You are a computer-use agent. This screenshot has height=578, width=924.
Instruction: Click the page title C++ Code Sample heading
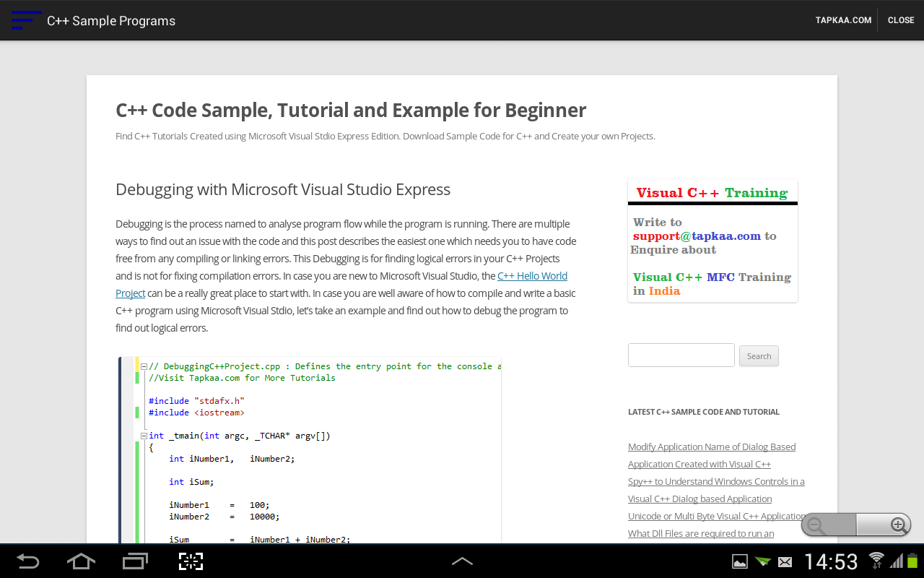coord(351,110)
